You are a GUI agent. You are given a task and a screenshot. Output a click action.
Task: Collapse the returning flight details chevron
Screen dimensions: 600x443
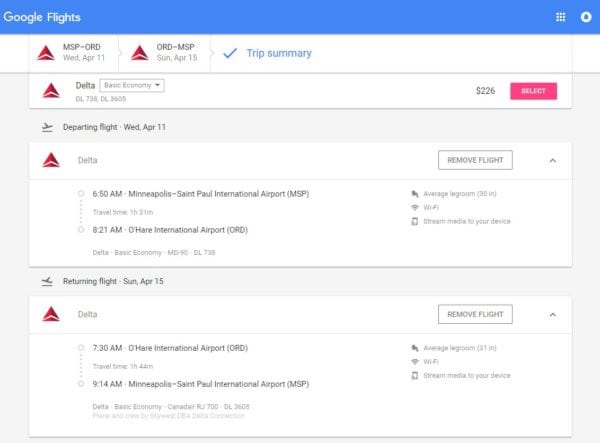pyautogui.click(x=553, y=314)
